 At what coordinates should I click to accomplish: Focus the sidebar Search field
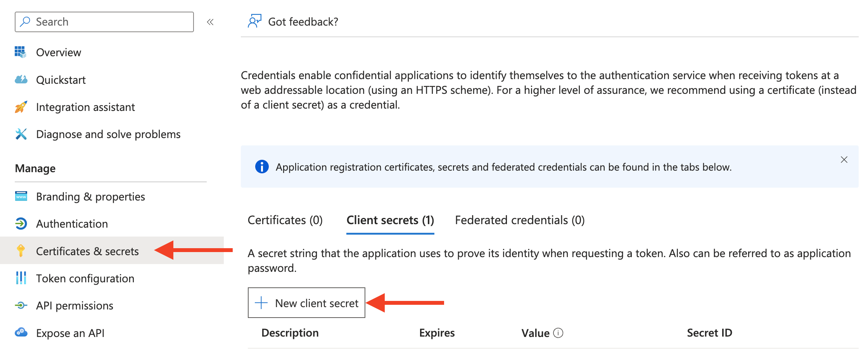click(x=104, y=22)
